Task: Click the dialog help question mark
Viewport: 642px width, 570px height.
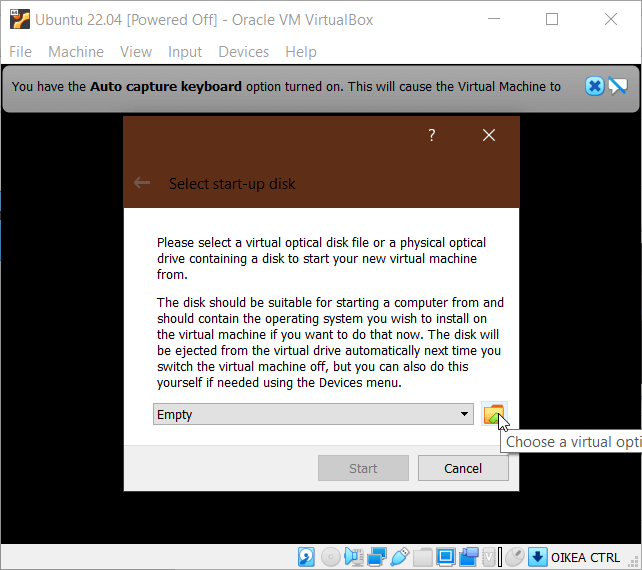Action: [432, 135]
